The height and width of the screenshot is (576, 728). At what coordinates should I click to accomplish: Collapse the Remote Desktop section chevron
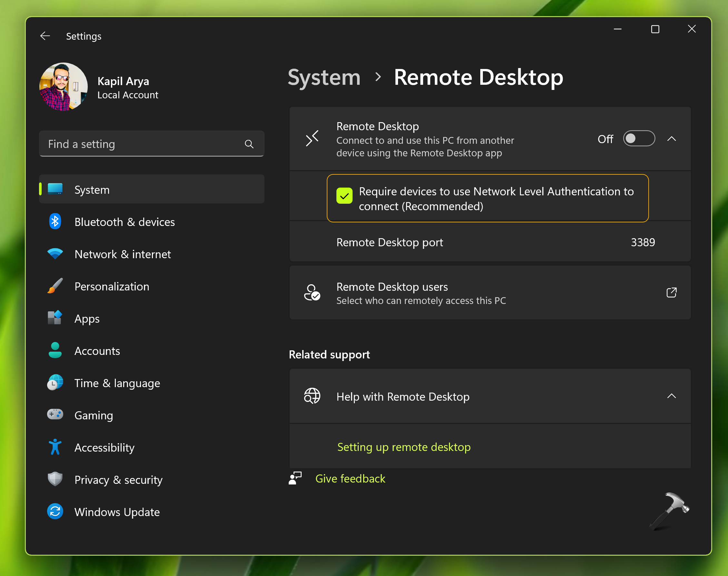(x=671, y=139)
